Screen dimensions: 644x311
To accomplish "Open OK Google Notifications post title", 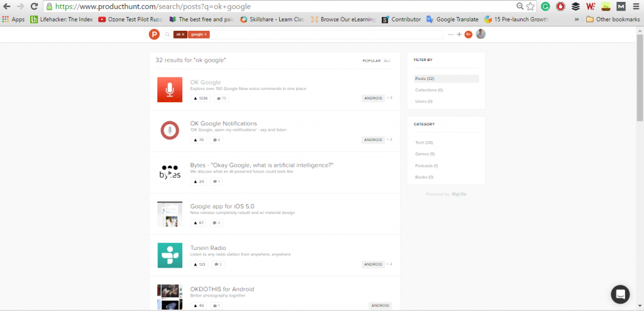I will [x=223, y=123].
